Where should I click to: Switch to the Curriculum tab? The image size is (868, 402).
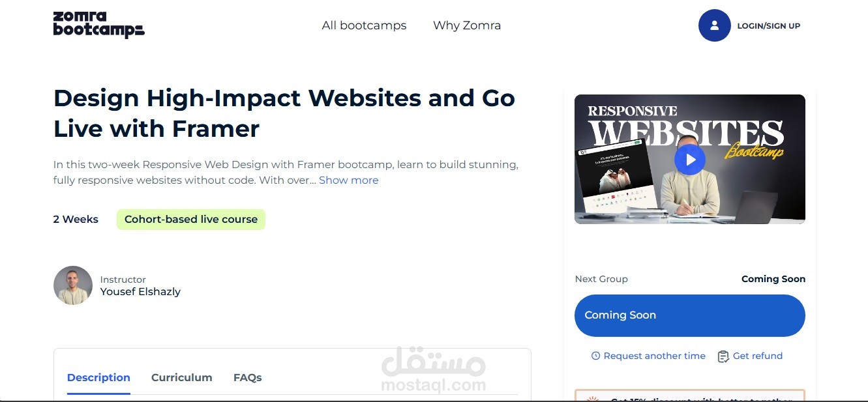pos(181,378)
